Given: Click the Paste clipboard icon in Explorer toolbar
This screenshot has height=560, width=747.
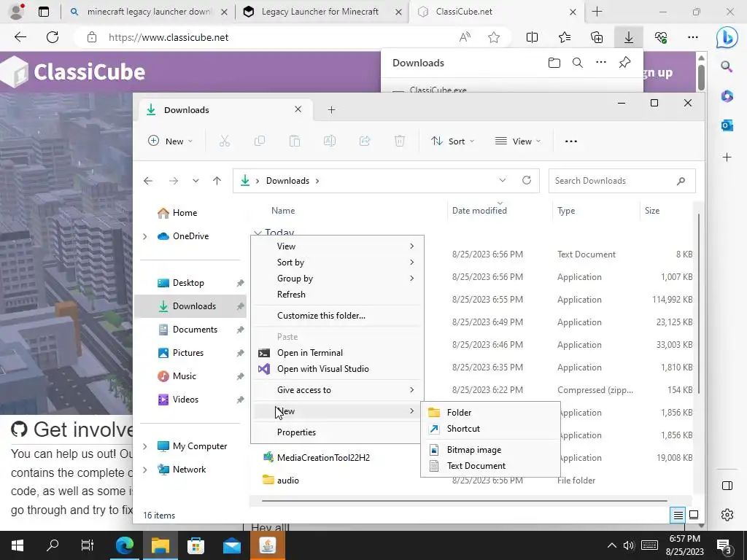Looking at the screenshot, I should tap(295, 141).
